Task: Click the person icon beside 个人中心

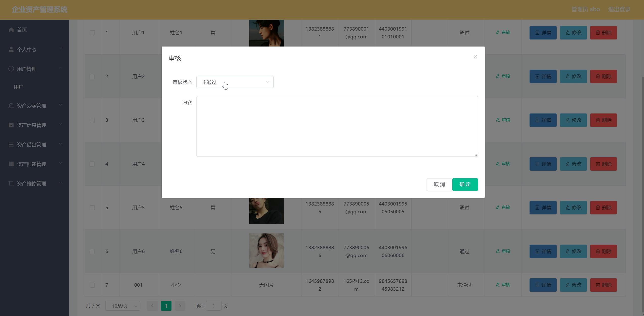Action: coord(11,49)
